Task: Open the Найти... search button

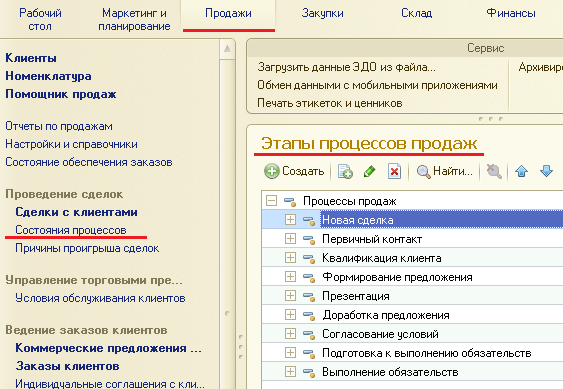Action: coord(445,171)
